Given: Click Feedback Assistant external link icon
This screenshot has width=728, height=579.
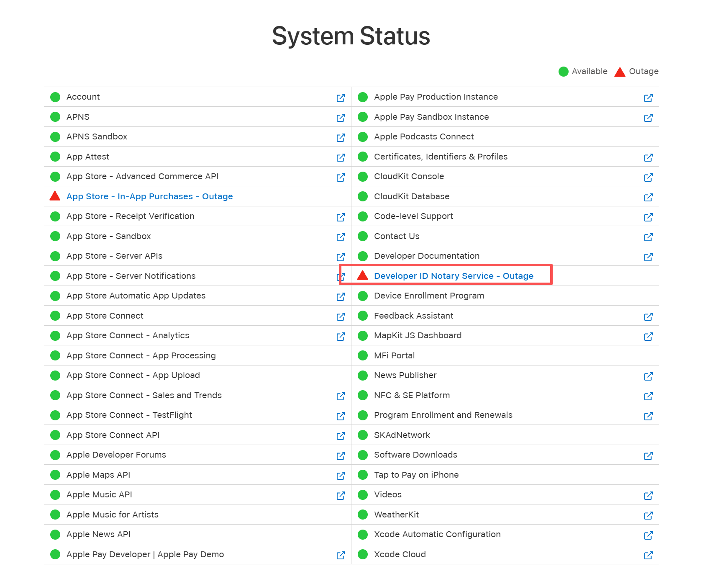Looking at the screenshot, I should pyautogui.click(x=648, y=317).
